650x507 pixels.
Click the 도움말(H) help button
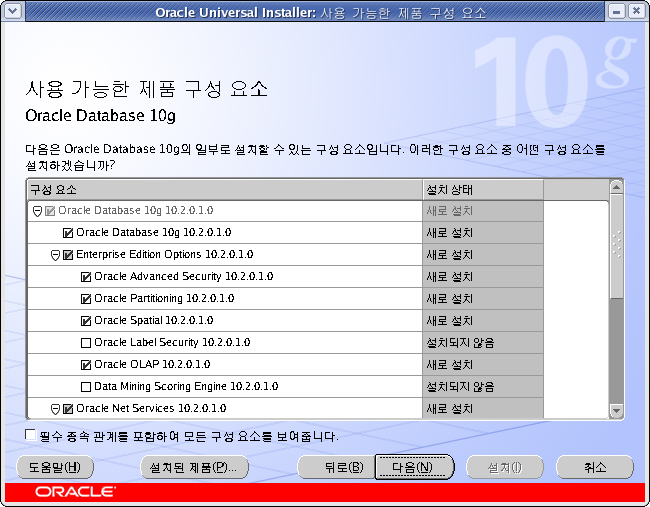coord(55,468)
